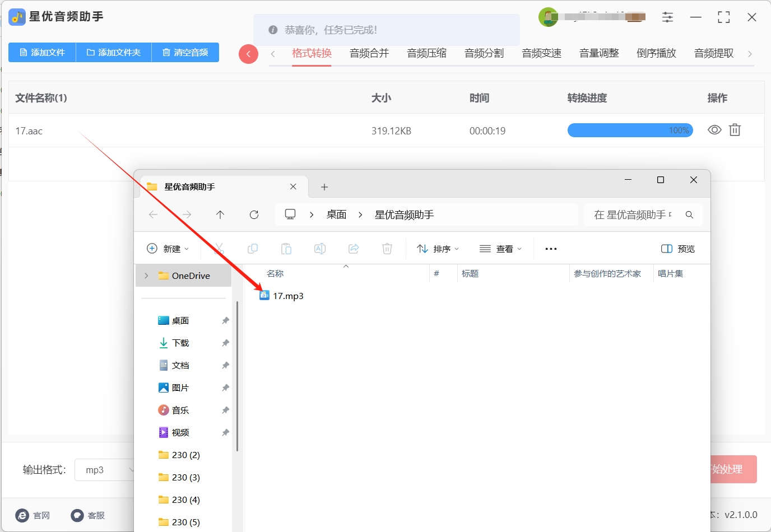Click the Cut scissors icon
This screenshot has height=532, width=771.
220,249
